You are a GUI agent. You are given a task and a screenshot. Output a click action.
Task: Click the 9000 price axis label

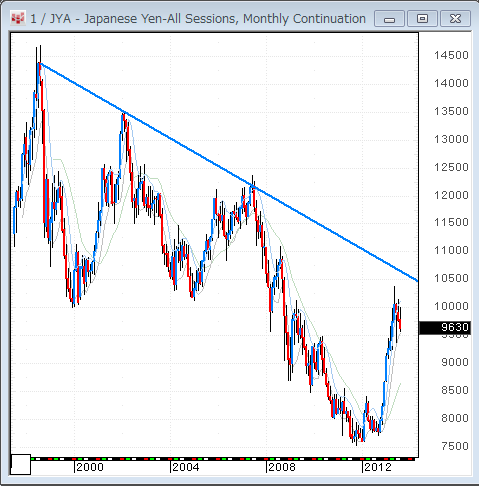click(455, 362)
